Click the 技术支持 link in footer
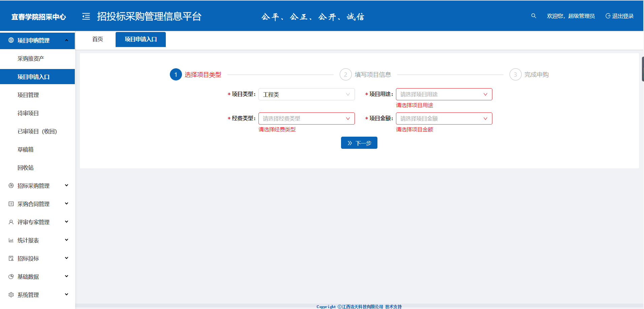This screenshot has width=644, height=309. pos(393,307)
